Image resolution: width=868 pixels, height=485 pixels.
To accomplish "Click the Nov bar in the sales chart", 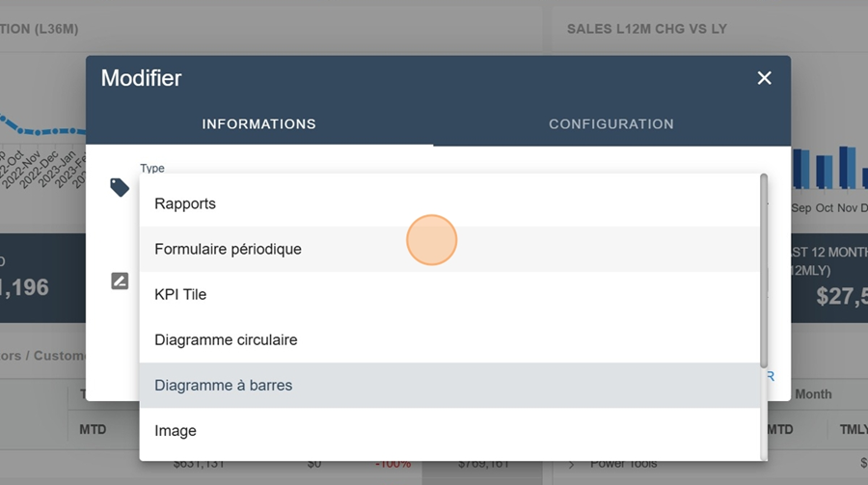I will point(848,169).
